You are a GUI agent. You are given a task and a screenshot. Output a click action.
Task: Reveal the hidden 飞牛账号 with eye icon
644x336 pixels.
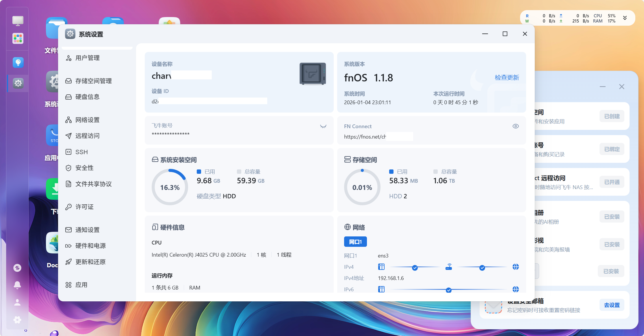coord(323,126)
